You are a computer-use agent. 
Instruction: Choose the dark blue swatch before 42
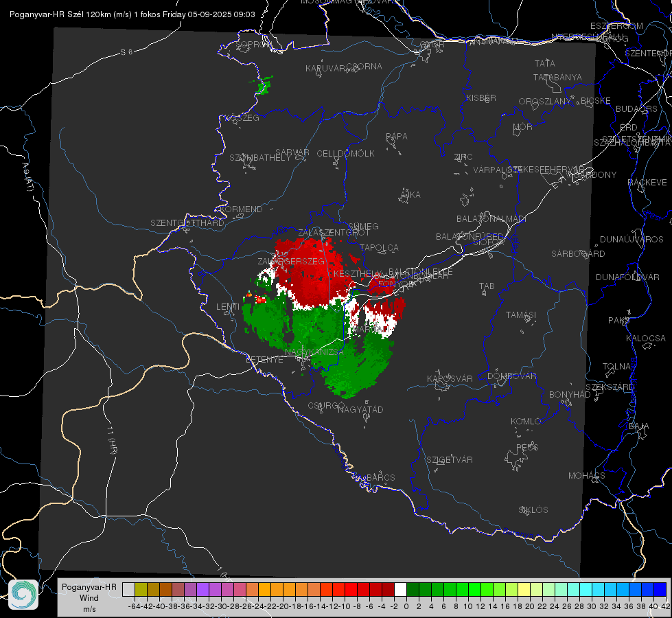click(660, 589)
